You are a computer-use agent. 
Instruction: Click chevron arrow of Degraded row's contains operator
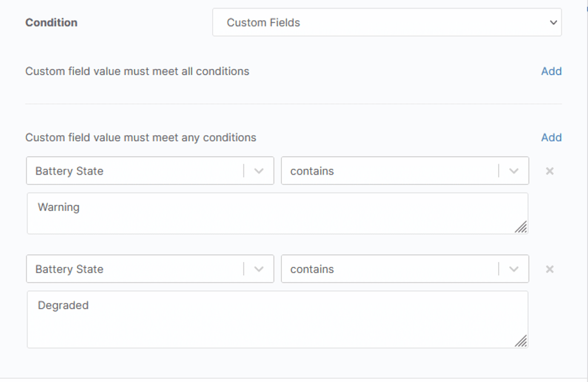[x=514, y=269]
